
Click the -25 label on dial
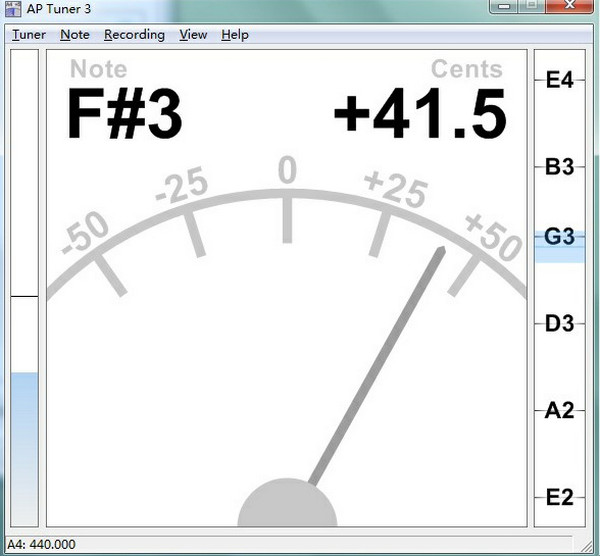click(x=182, y=184)
